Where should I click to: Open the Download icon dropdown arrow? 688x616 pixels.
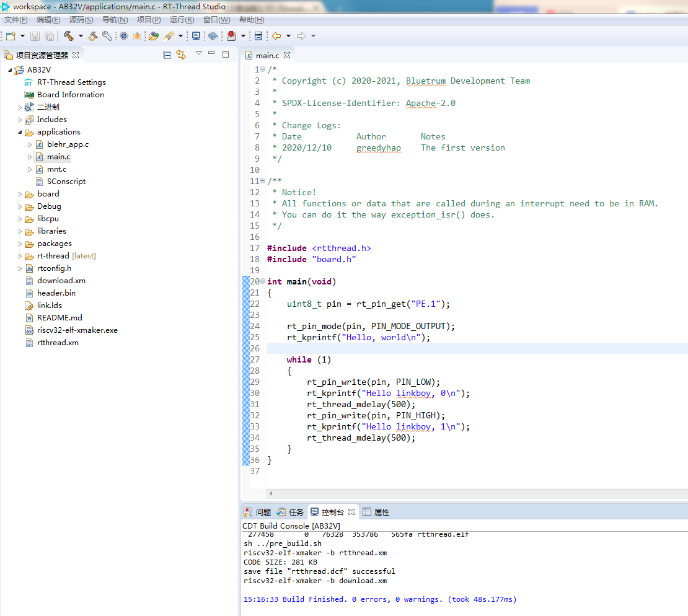tap(243, 36)
